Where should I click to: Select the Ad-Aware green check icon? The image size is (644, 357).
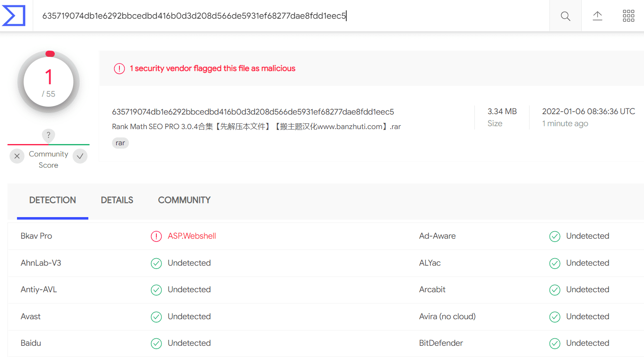click(x=555, y=236)
